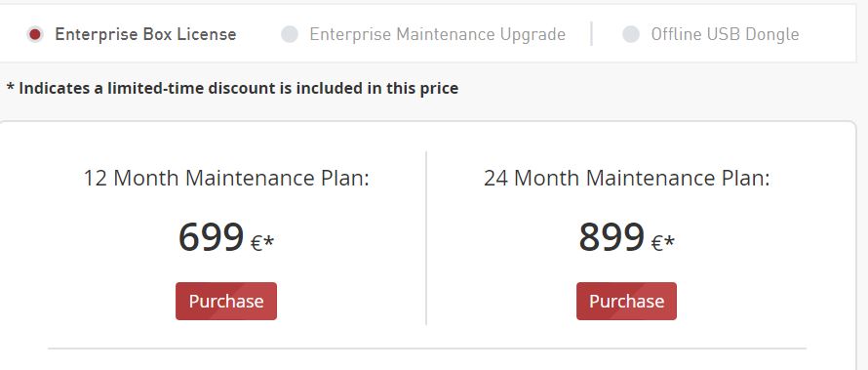The height and width of the screenshot is (370, 868).
Task: Click the 699 price figure
Action: (x=211, y=237)
